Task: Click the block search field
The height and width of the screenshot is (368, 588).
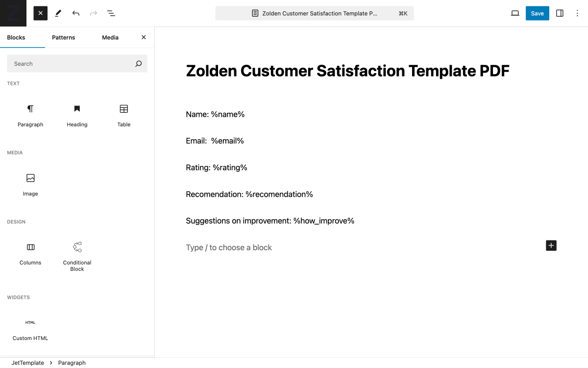Action: 77,63
